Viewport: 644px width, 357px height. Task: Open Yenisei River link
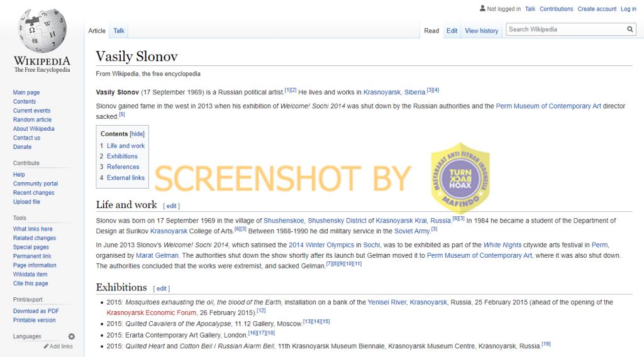click(x=387, y=302)
